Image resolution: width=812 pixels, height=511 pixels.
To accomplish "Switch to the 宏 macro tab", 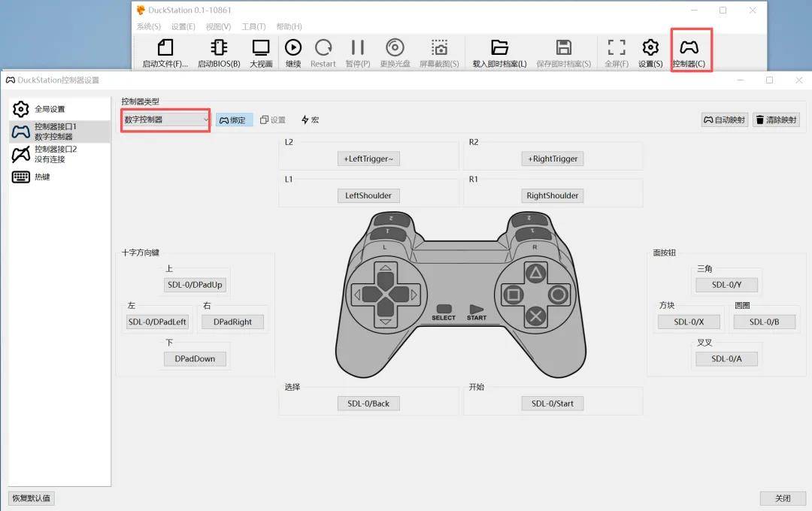I will [310, 120].
